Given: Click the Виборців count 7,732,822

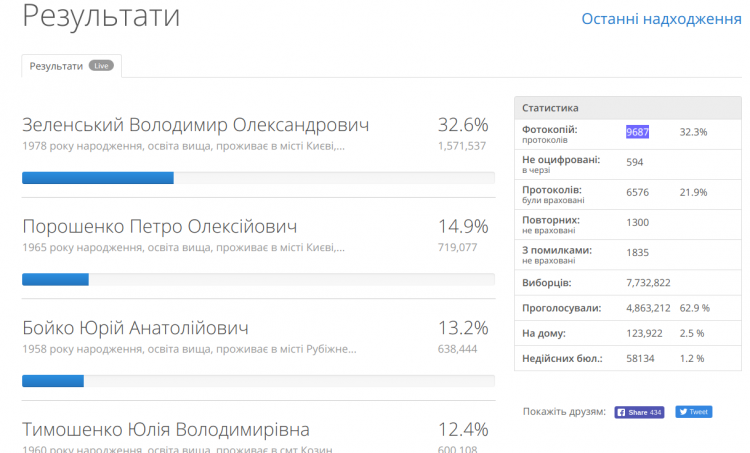Looking at the screenshot, I should coord(648,282).
